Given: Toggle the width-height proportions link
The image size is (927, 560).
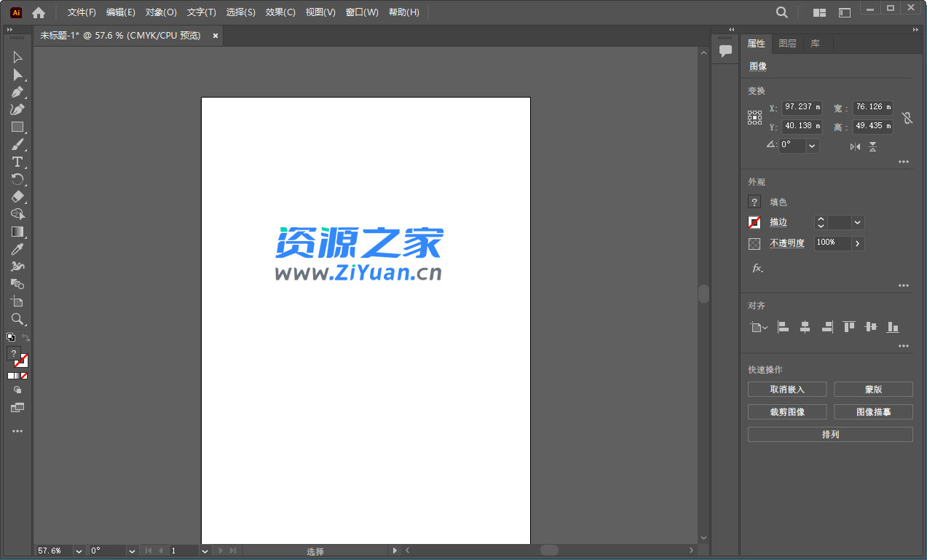Looking at the screenshot, I should pyautogui.click(x=907, y=117).
